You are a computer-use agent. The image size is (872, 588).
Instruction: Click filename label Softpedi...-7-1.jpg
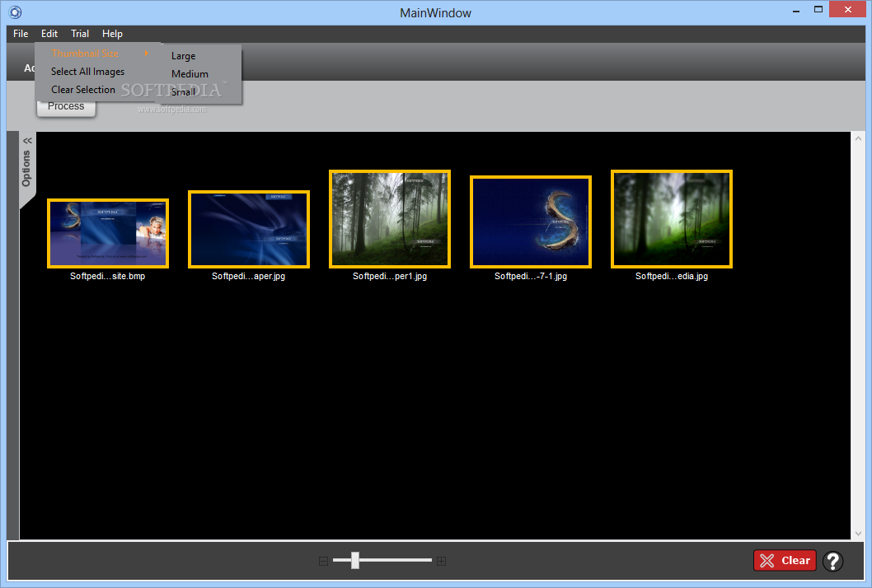(531, 276)
